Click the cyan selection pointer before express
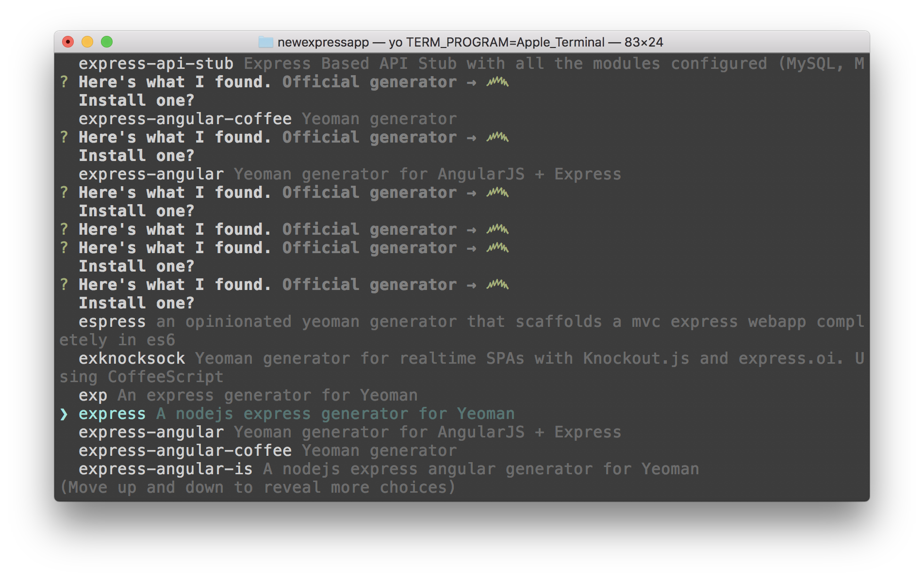The height and width of the screenshot is (579, 924). 64,414
